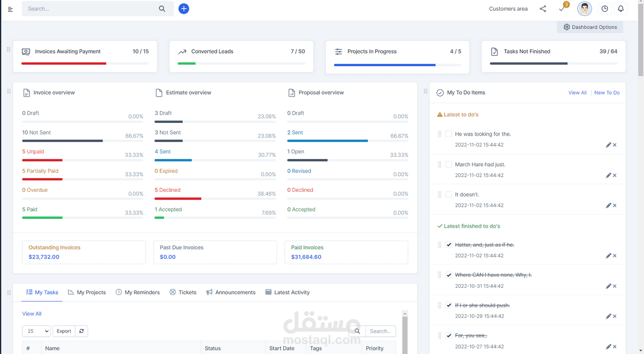Check the 'March Hare had just.' to-do
Image resolution: width=644 pixels, height=354 pixels.
[449, 164]
